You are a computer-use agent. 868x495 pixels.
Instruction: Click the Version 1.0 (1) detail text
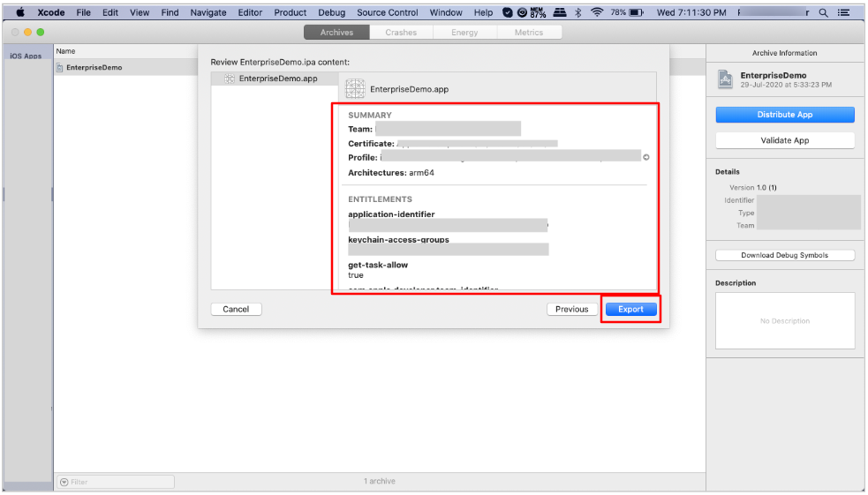pyautogui.click(x=753, y=187)
